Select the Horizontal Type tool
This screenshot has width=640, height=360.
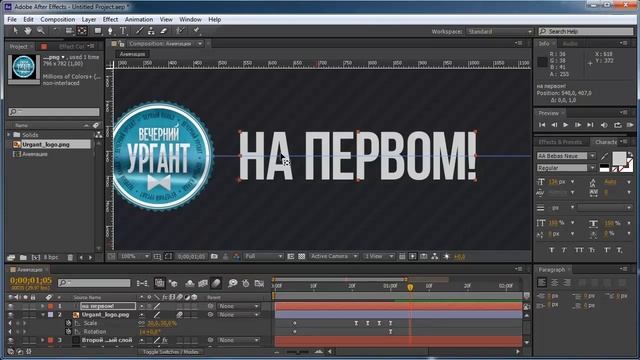click(123, 31)
